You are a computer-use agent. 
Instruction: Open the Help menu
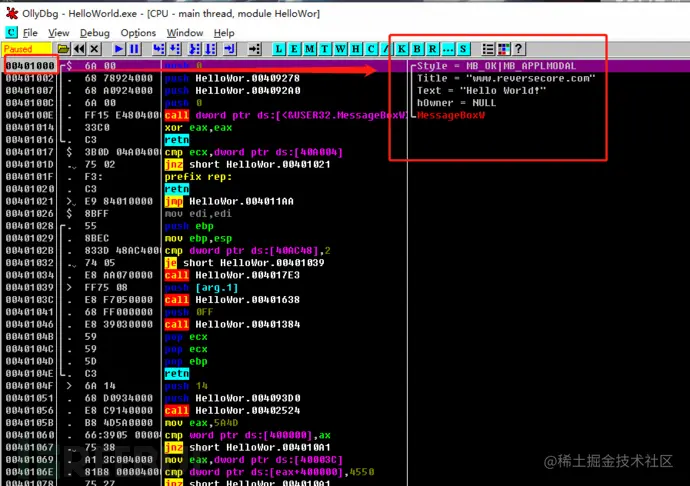[224, 33]
